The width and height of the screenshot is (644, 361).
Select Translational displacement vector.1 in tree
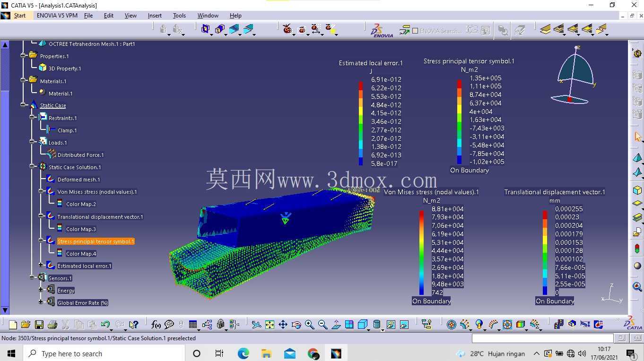point(100,217)
